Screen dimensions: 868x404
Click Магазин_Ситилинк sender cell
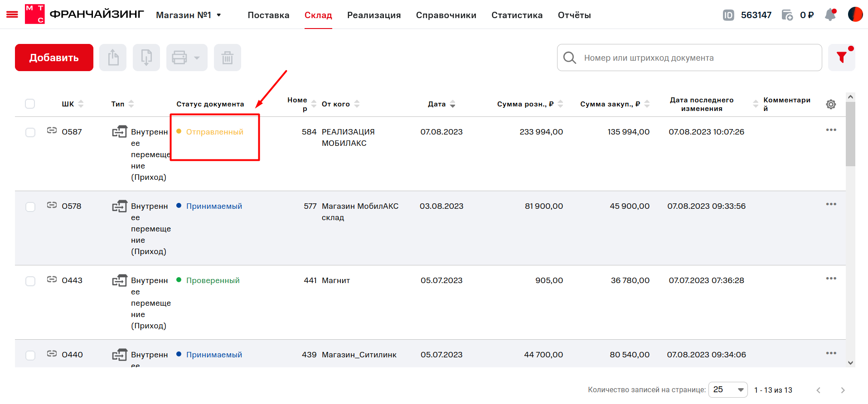(x=359, y=355)
